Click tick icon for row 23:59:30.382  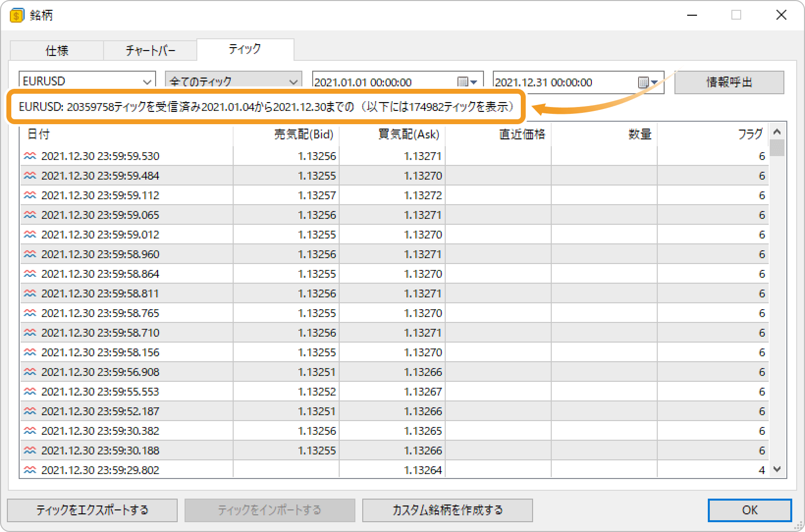click(x=30, y=431)
